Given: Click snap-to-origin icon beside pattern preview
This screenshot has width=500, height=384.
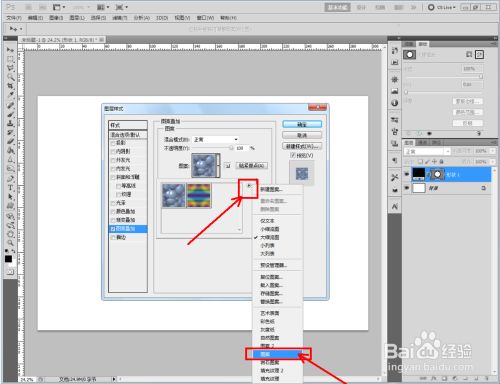Looking at the screenshot, I should 228,165.
